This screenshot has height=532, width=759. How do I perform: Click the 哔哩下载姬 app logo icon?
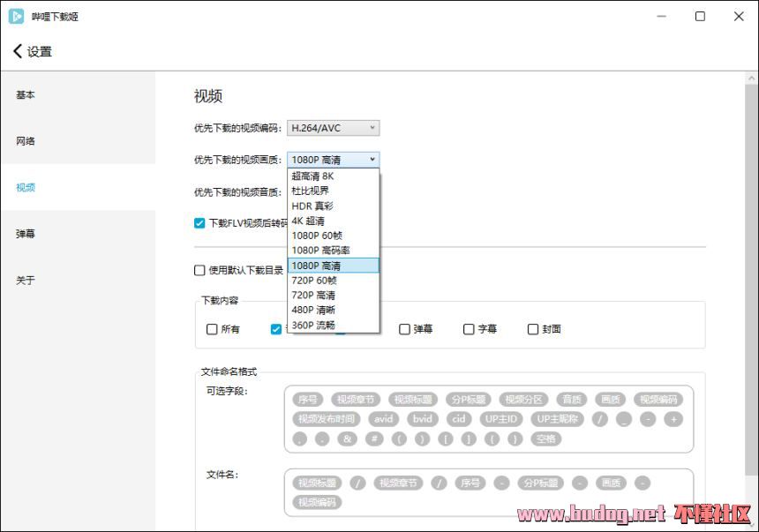tap(16, 16)
